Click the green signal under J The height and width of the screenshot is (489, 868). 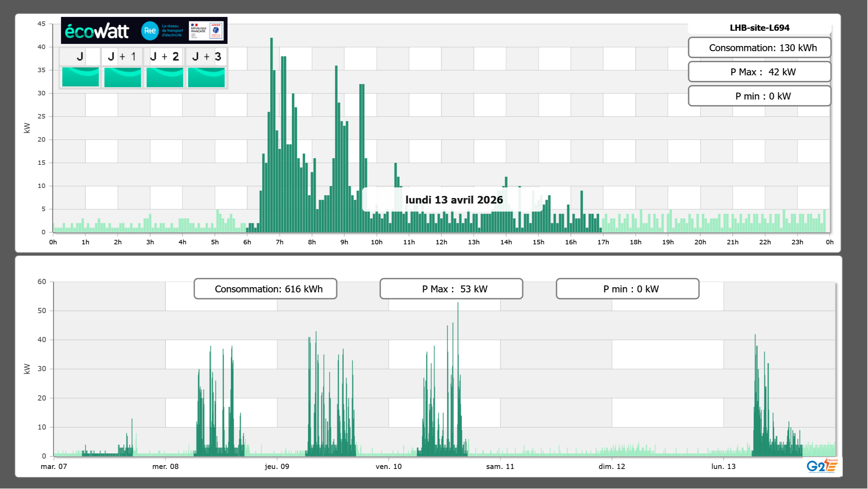[81, 77]
